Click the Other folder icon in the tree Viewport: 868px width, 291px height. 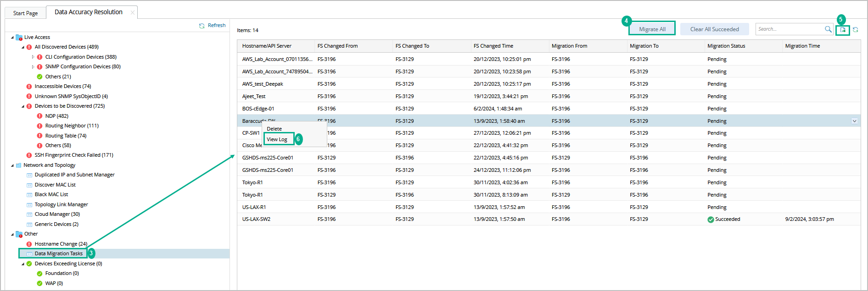[x=19, y=234]
